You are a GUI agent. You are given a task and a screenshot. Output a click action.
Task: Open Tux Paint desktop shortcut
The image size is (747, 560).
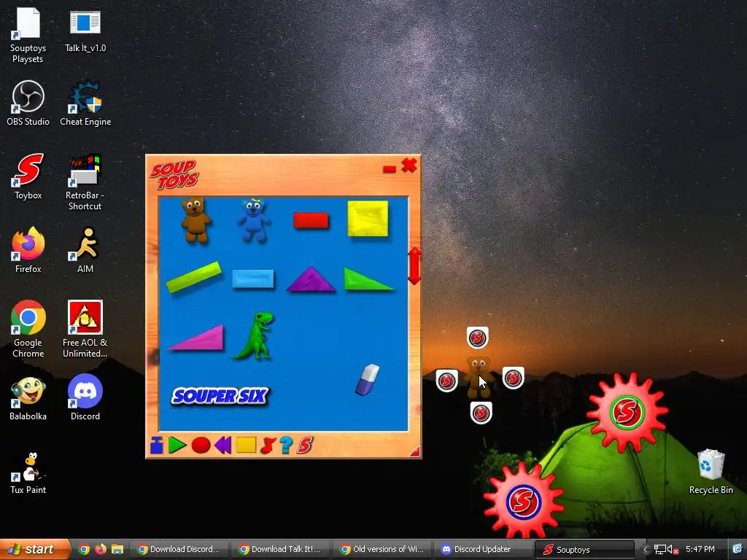[28, 472]
